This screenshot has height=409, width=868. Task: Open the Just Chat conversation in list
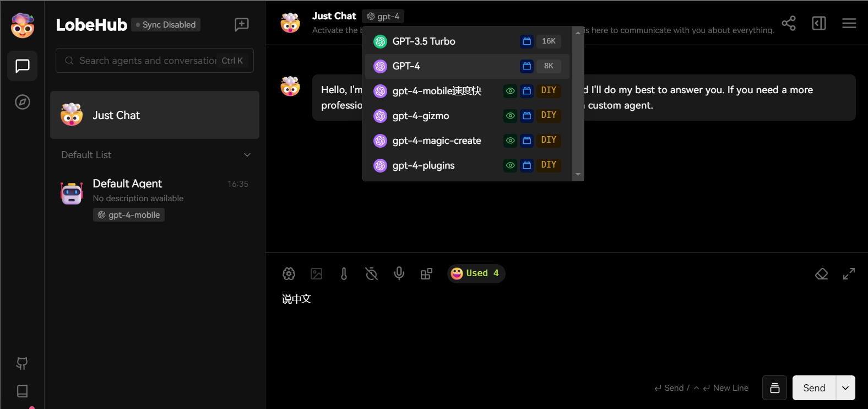coord(155,115)
